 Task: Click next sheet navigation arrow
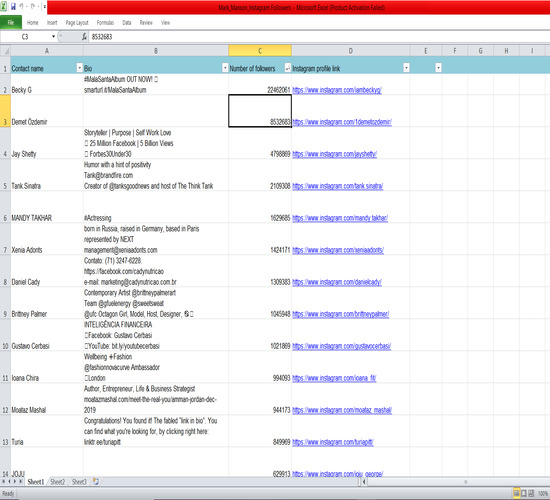15,482
